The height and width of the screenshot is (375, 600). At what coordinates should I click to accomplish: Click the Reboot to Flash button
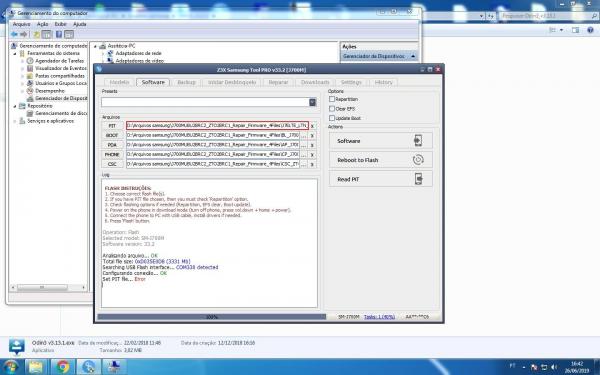pos(381,160)
